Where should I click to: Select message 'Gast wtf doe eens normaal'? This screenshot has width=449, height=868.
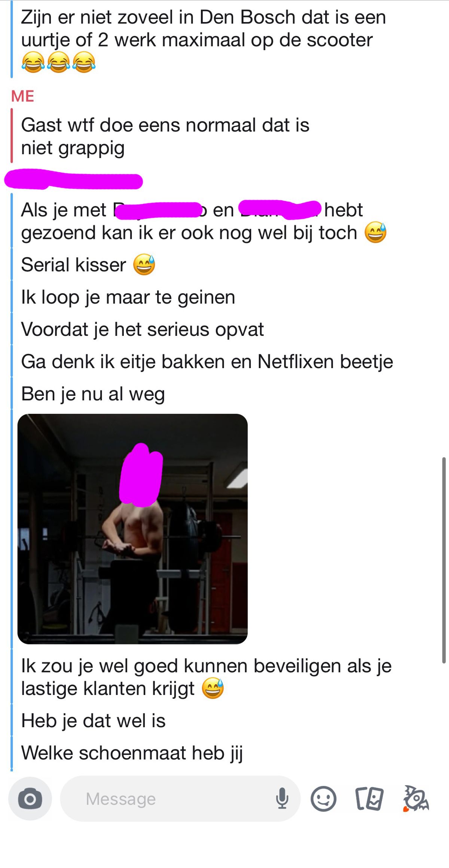(165, 136)
